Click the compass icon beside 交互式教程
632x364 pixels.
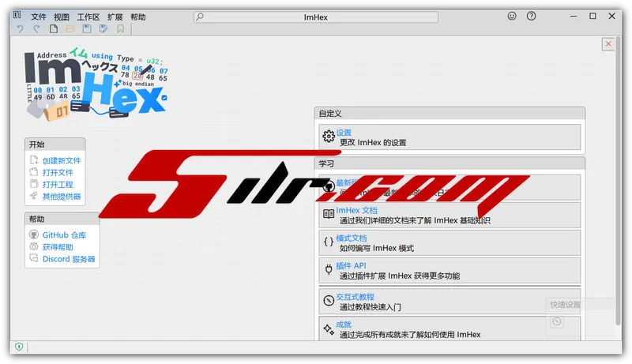329,300
